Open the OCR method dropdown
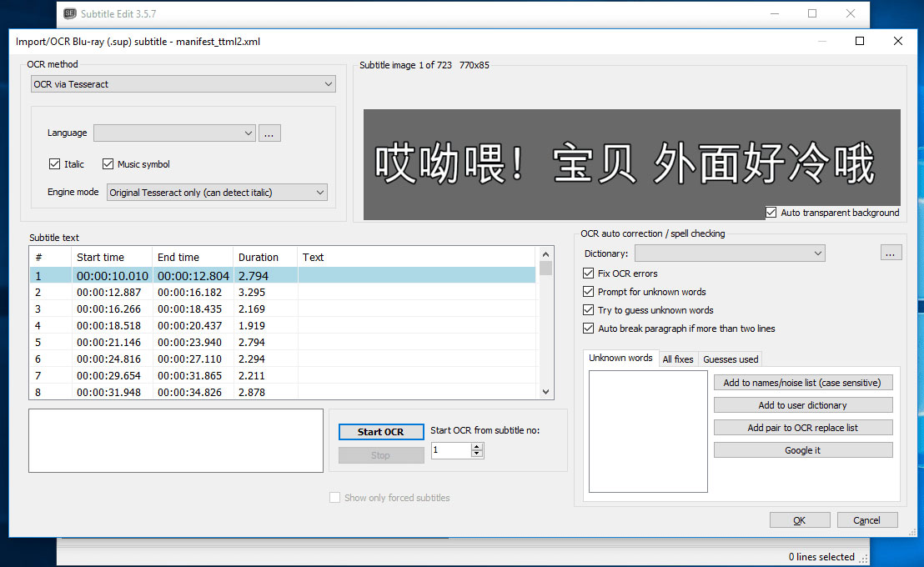 pyautogui.click(x=183, y=84)
